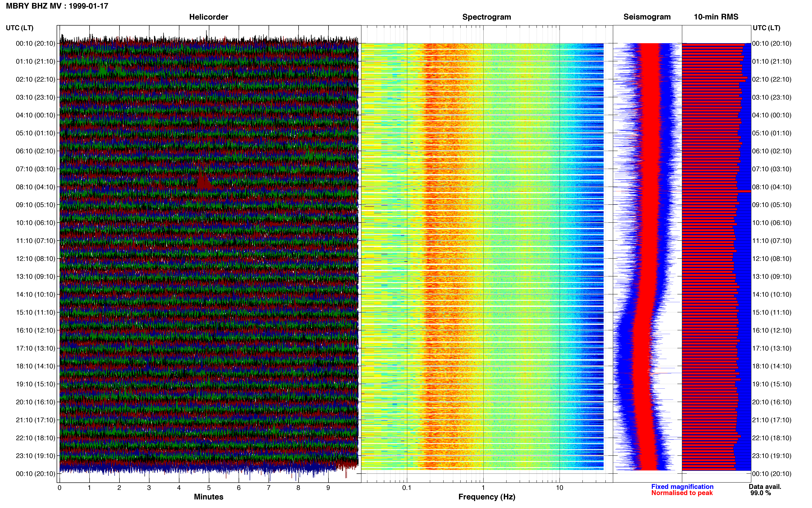Click left time label '02:10 (22:10)'
The width and height of the screenshot is (812, 508).
click(x=36, y=79)
